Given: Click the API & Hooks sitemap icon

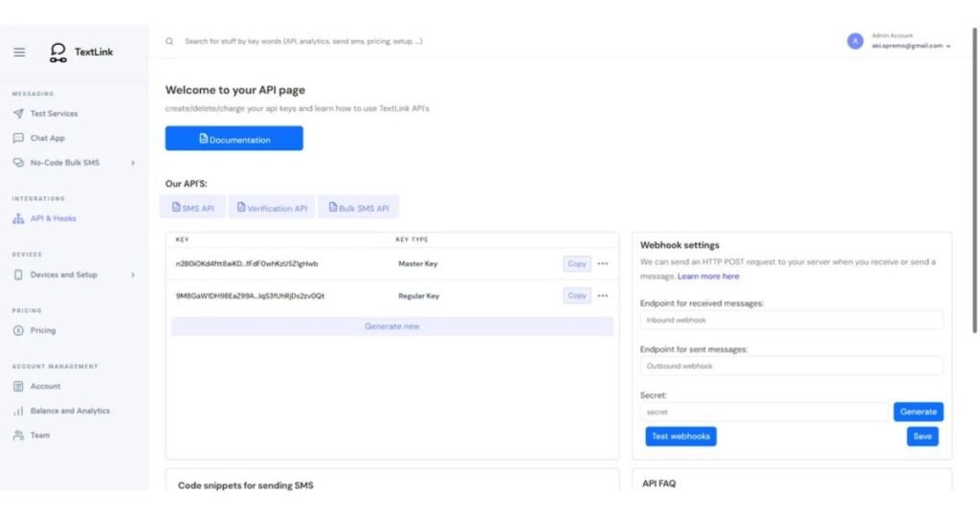Looking at the screenshot, I should tap(18, 218).
